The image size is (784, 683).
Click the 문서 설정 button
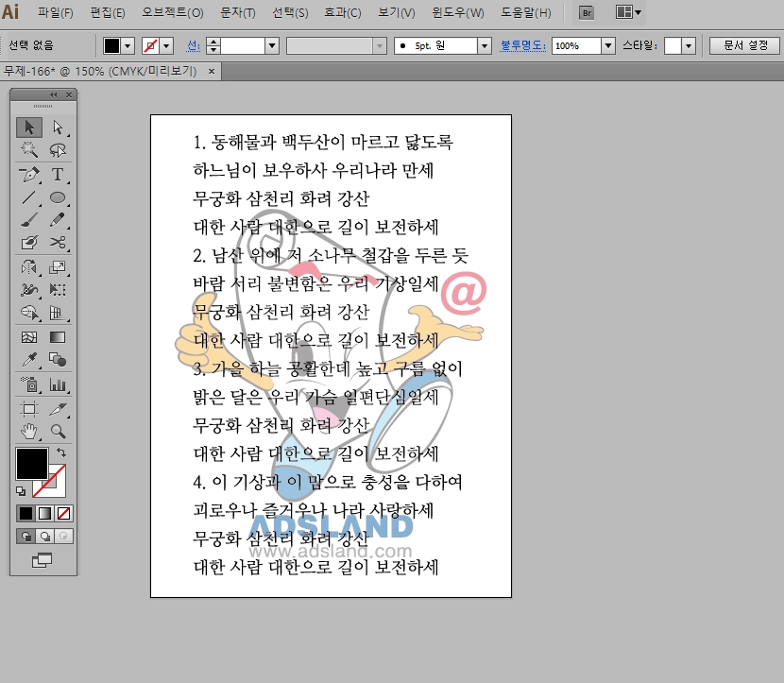coord(745,45)
